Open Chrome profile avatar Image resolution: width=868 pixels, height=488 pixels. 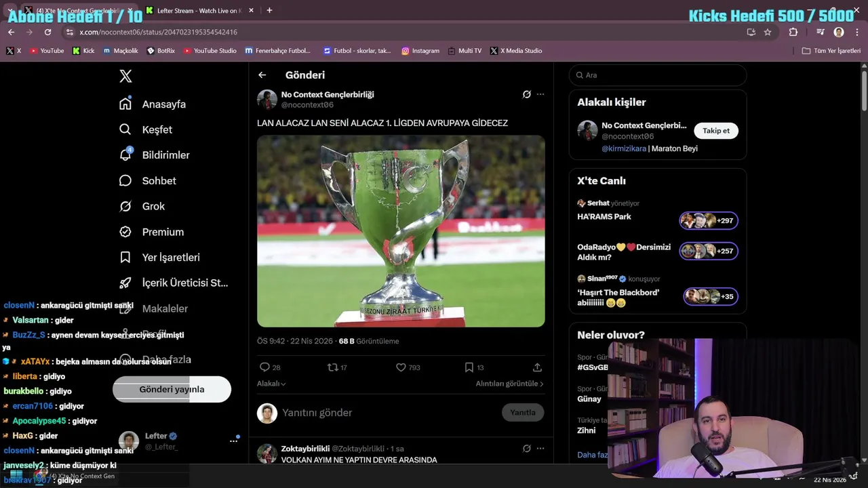pos(839,32)
